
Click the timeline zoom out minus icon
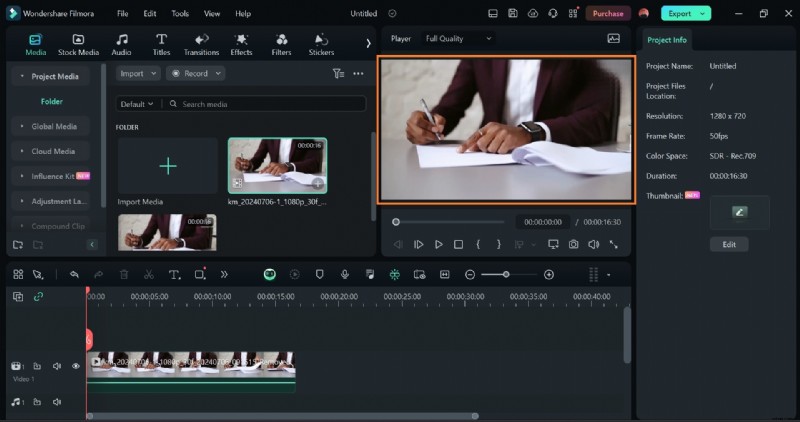point(470,275)
